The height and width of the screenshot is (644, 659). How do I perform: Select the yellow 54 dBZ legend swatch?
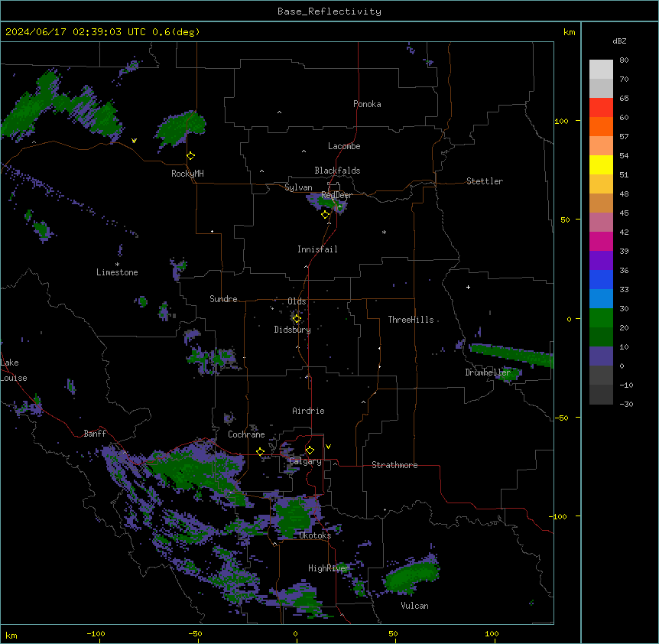pos(601,164)
